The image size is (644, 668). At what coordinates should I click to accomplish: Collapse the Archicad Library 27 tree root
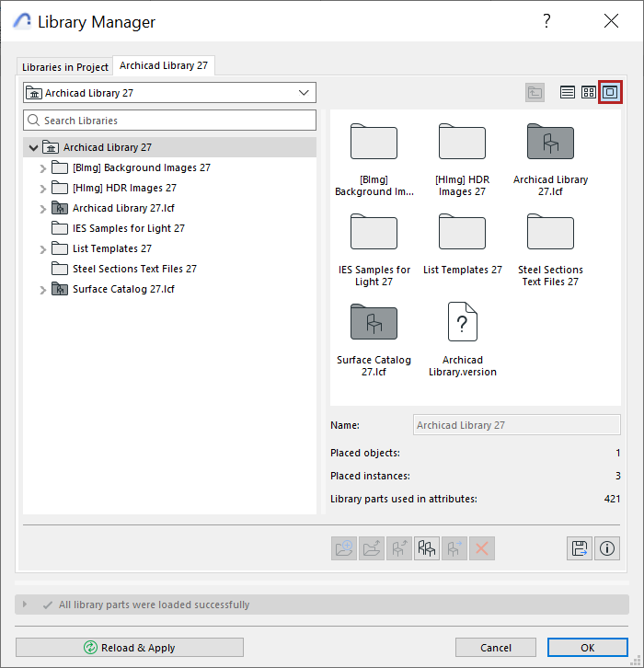tap(33, 148)
